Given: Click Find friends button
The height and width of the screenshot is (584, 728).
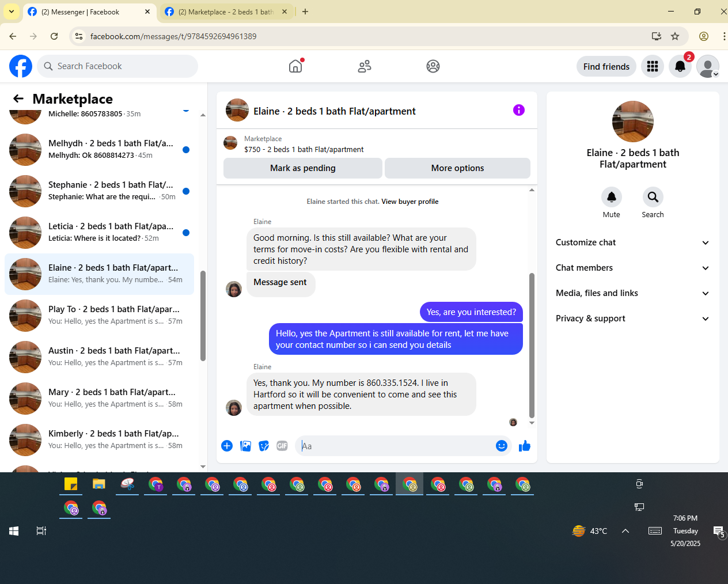Looking at the screenshot, I should 606,66.
